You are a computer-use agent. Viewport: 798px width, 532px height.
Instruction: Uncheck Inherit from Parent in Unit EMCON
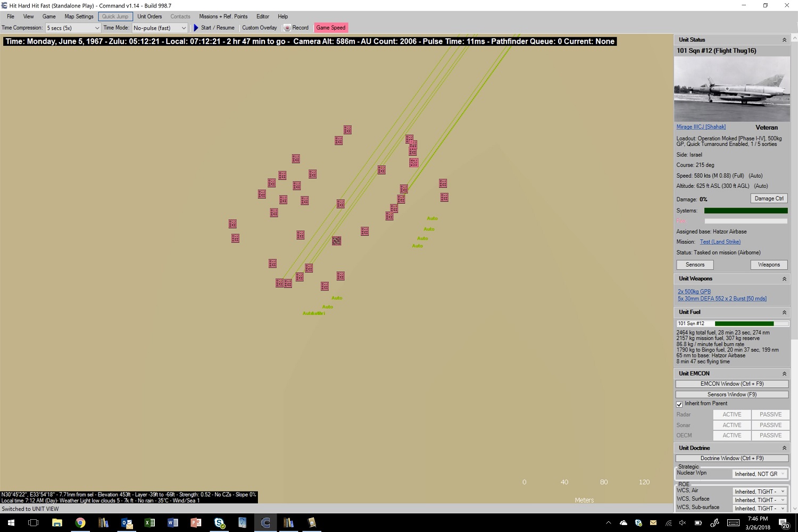pos(679,404)
